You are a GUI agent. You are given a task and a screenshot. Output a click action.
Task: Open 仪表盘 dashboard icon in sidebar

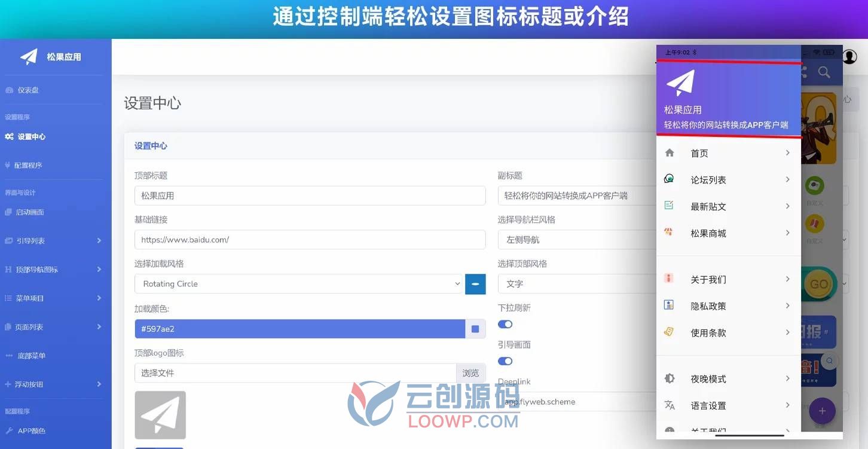pyautogui.click(x=9, y=90)
